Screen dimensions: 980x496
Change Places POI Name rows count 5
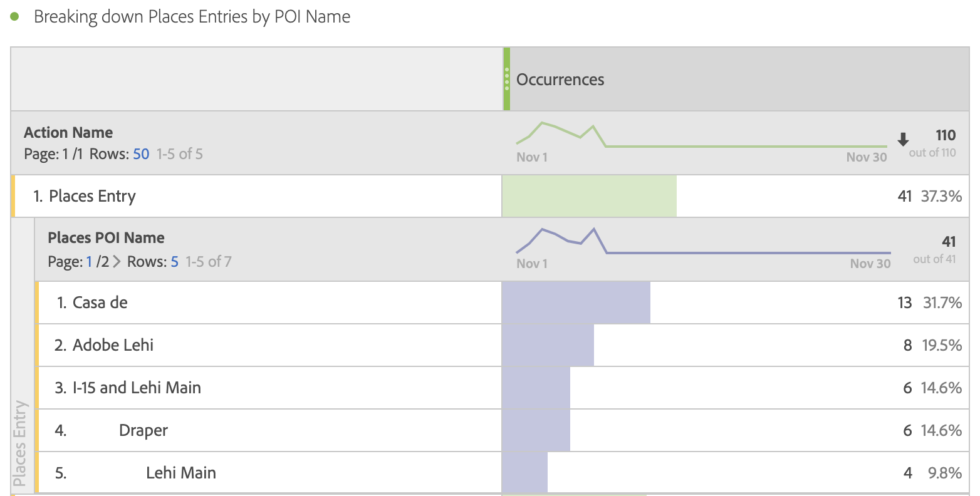pos(174,262)
